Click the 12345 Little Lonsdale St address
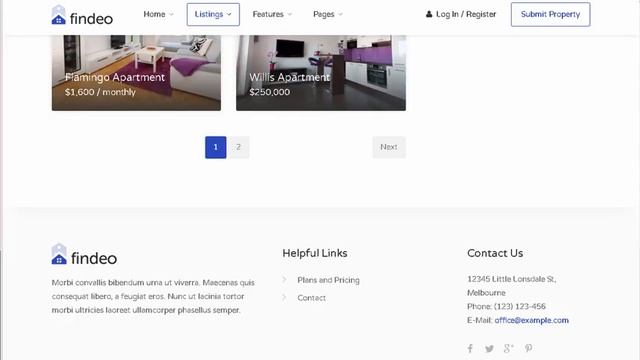 511,279
